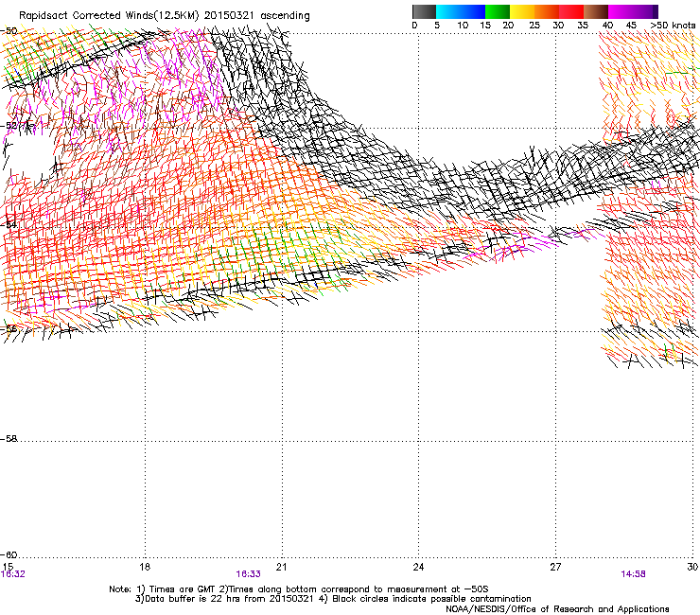This screenshot has height=615, width=700.
Task: Select the brown 35-40 knots color swatch
Action: point(596,11)
